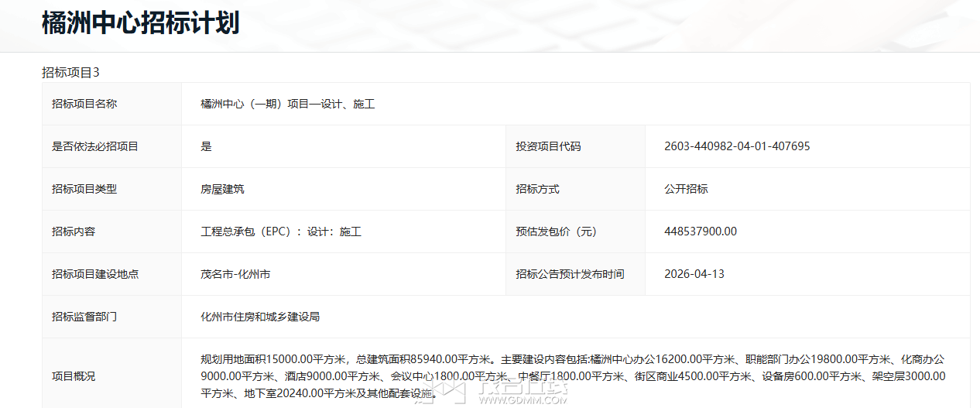Click the 是否依法必招项目 label
This screenshot has width=980, height=408.
coord(94,146)
